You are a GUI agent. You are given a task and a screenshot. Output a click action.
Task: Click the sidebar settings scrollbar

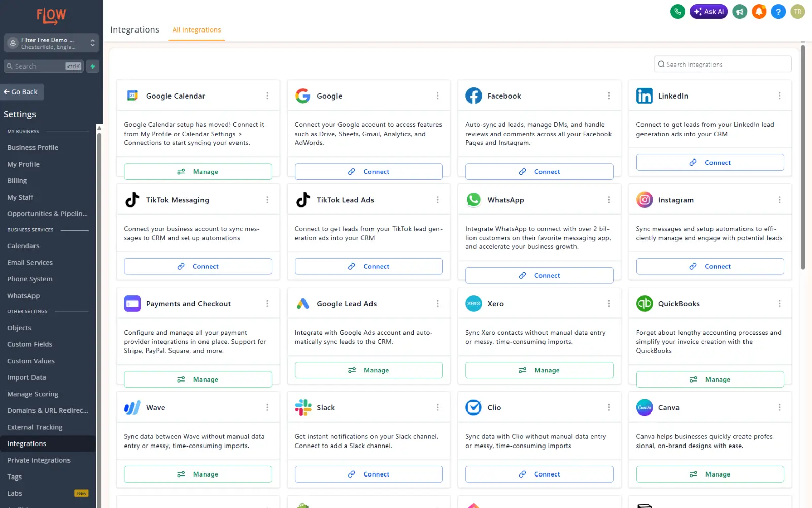tap(99, 320)
